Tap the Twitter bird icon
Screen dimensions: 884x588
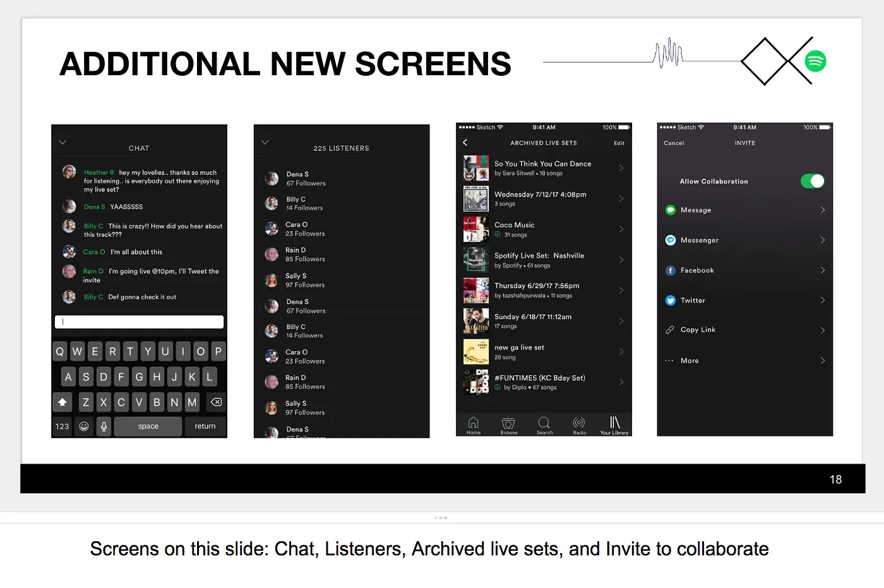coord(671,301)
